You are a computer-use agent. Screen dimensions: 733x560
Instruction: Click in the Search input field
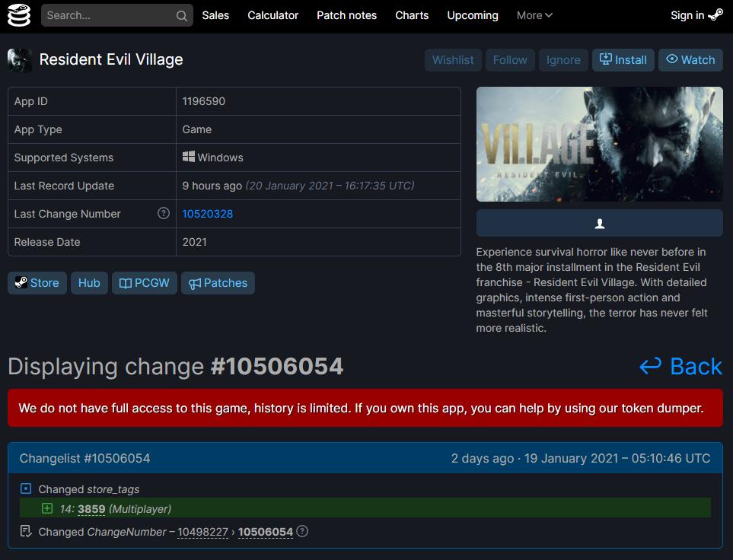click(x=107, y=15)
